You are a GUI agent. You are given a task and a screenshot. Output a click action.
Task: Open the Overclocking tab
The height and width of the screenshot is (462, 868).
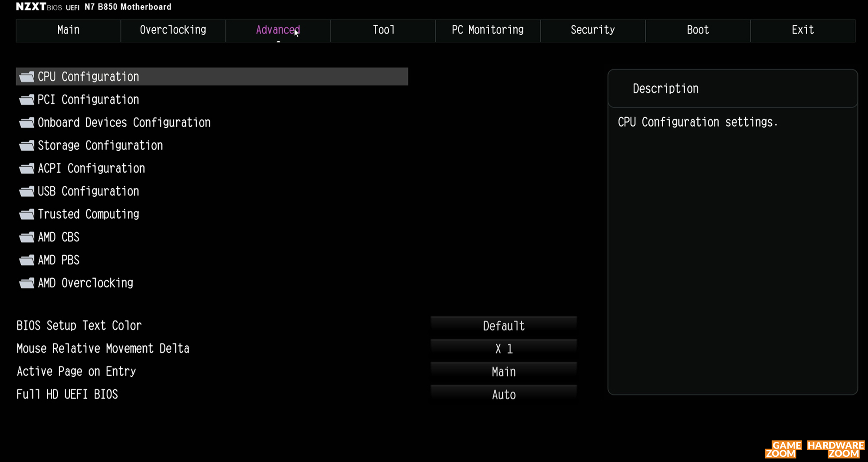click(173, 30)
